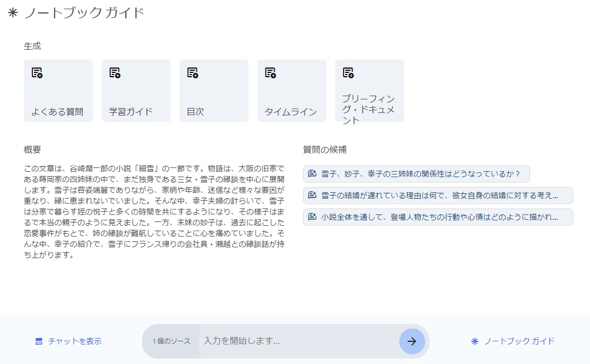
Task: Click the asterisk icon in bottom ノートブック ガイド button
Action: point(475,341)
